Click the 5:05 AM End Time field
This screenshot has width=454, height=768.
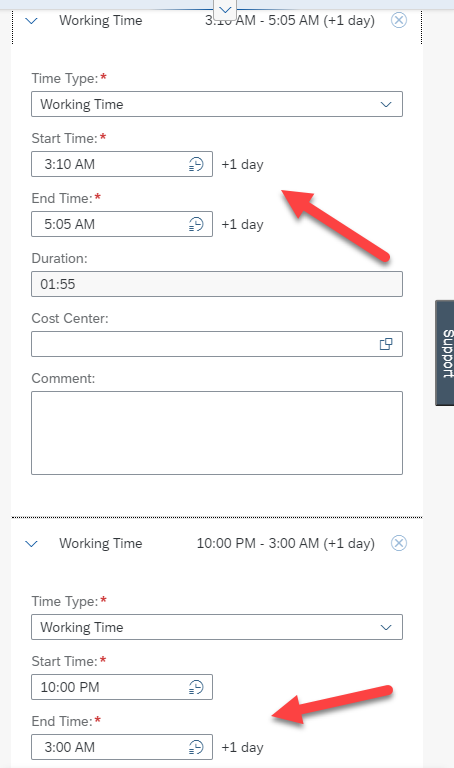[122, 224]
